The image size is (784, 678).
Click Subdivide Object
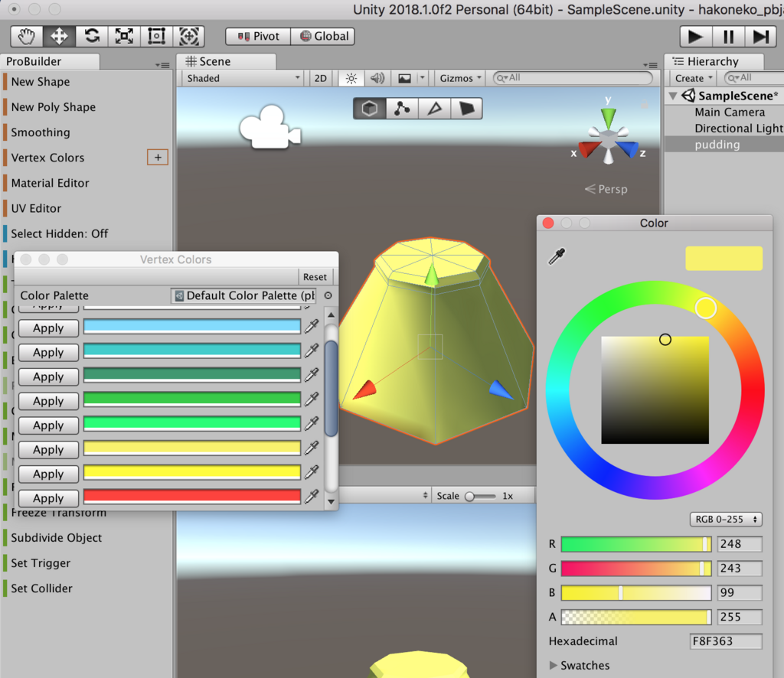tap(57, 538)
